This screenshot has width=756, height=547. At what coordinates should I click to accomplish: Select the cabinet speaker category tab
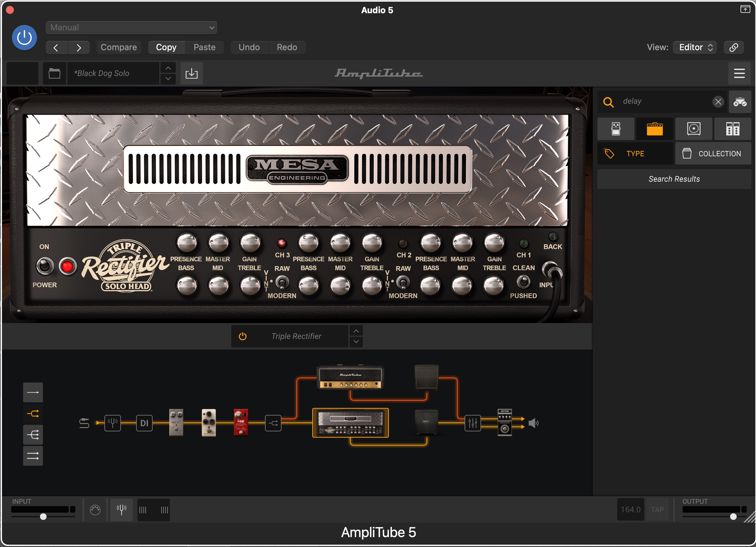(x=694, y=128)
